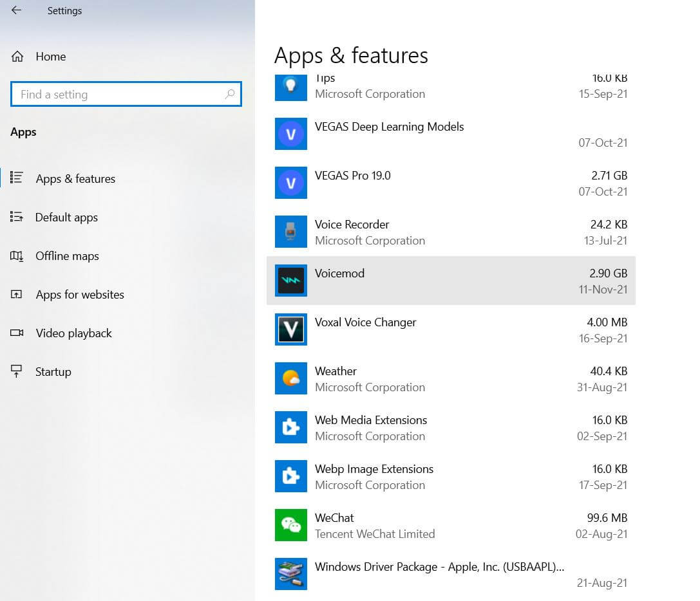Open Offline maps section
The image size is (700, 601).
(x=66, y=256)
